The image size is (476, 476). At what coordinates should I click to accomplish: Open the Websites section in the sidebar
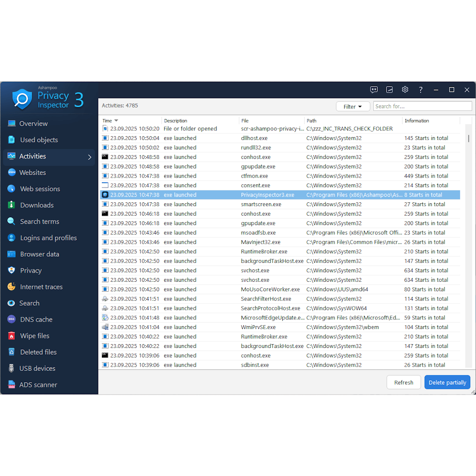[33, 172]
